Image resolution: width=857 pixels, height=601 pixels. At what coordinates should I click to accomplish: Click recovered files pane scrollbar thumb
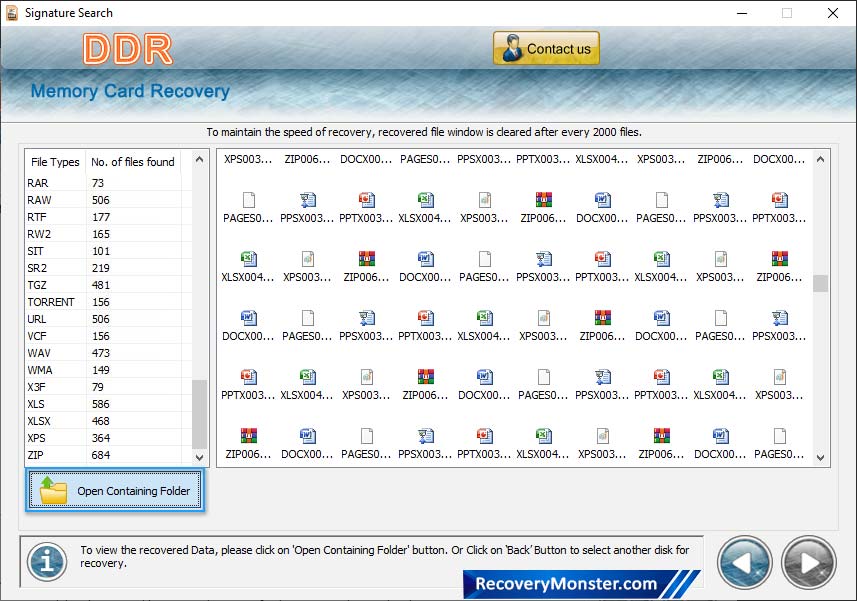[x=820, y=283]
